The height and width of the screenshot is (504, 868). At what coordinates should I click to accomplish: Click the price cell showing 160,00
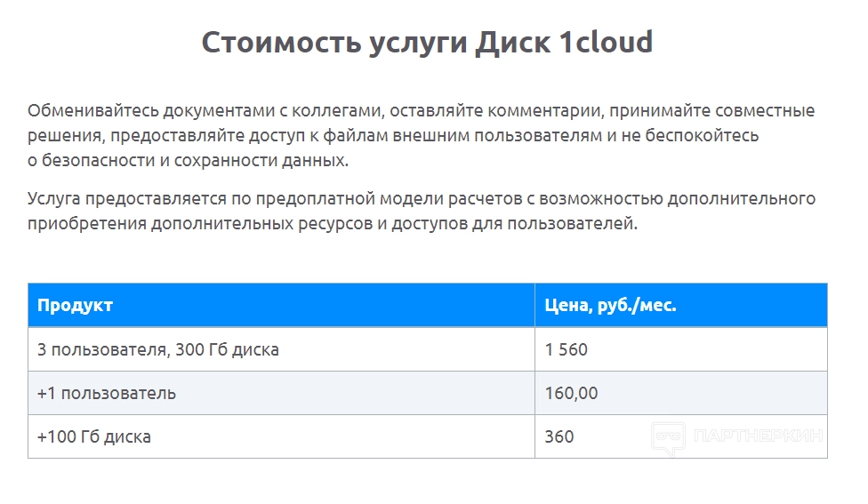tap(572, 393)
